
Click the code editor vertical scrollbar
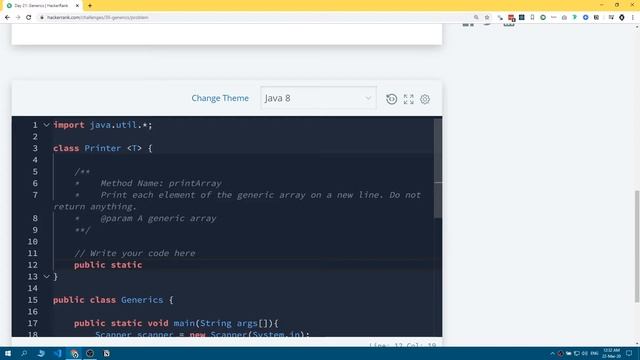[438, 169]
